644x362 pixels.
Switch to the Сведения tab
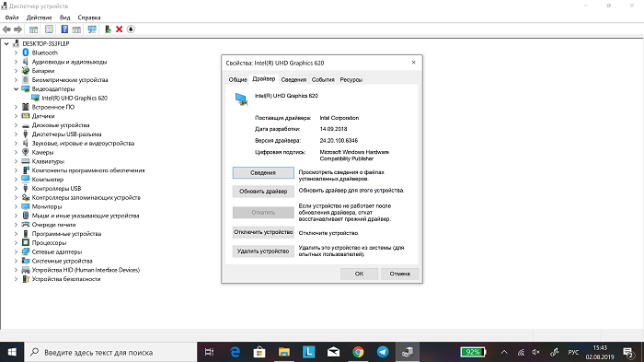coord(293,80)
